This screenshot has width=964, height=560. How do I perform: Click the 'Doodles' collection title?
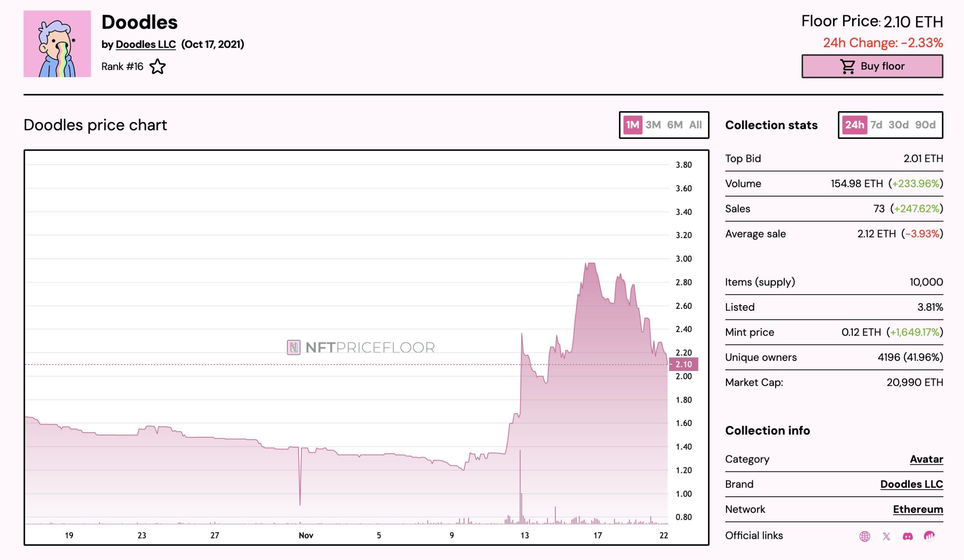coord(140,22)
